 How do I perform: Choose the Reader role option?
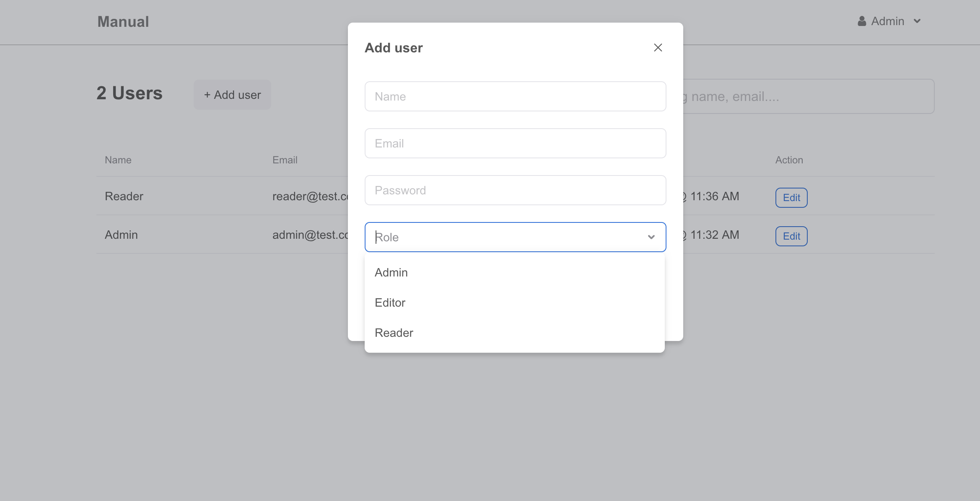coord(394,333)
